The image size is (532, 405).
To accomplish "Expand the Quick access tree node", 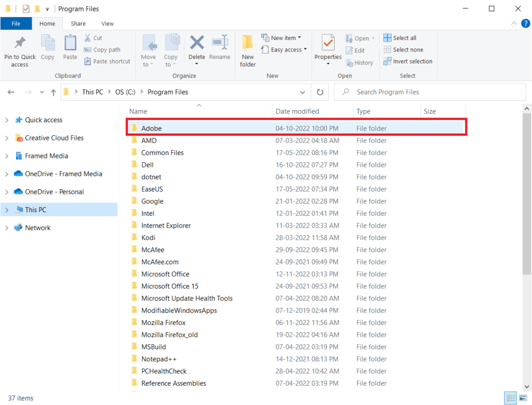I will (7, 120).
